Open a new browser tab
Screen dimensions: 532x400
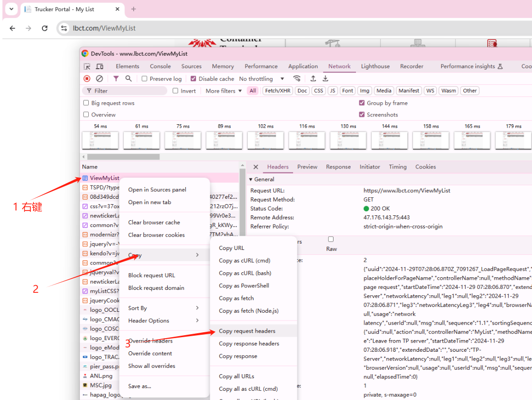click(x=134, y=9)
